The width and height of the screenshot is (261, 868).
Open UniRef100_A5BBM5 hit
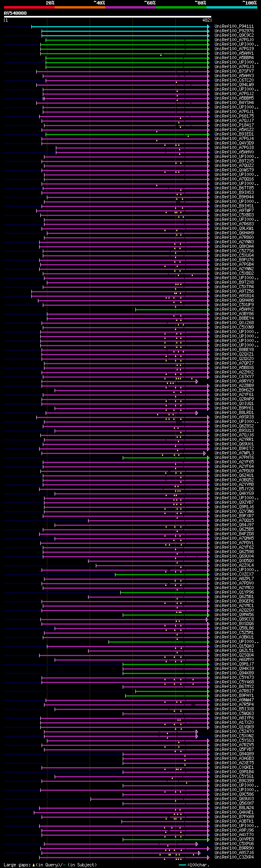pos(234,98)
